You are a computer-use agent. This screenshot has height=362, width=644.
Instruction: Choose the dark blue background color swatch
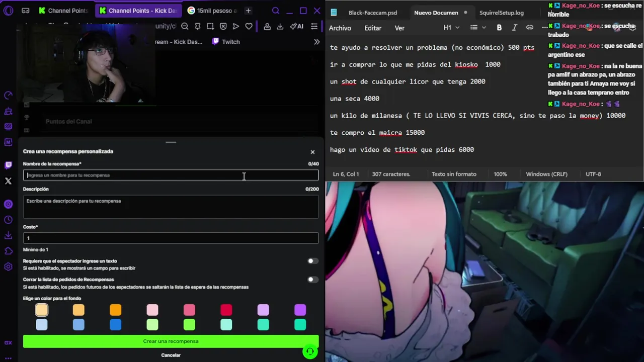(116, 325)
